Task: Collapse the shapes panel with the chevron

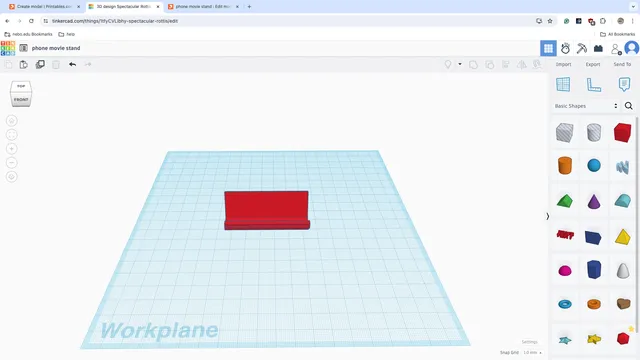Action: click(x=548, y=216)
